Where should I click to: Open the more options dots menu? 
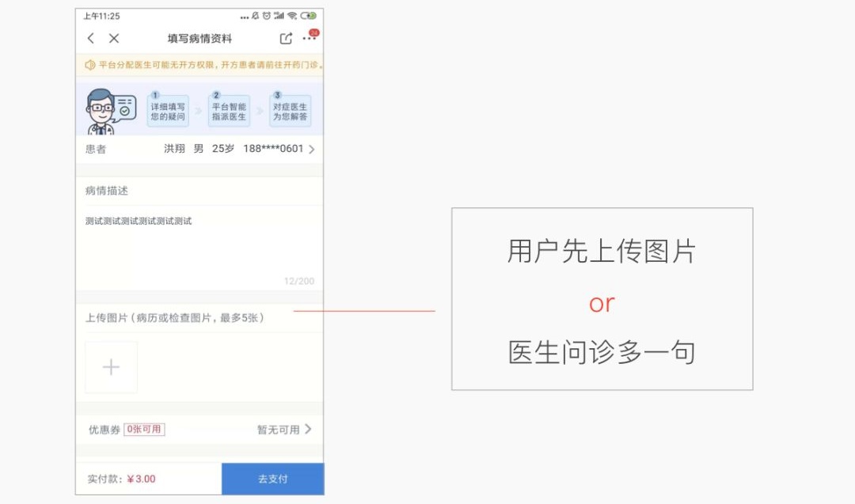pos(310,38)
